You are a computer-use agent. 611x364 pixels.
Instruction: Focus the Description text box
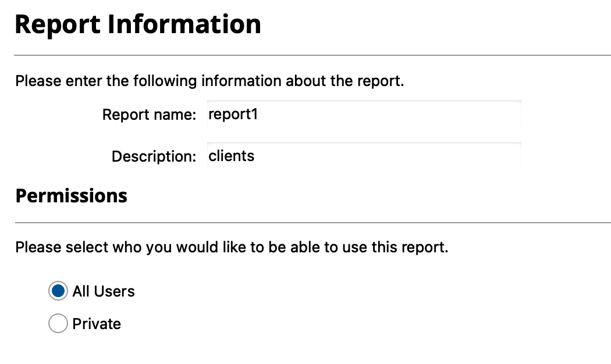click(x=364, y=156)
